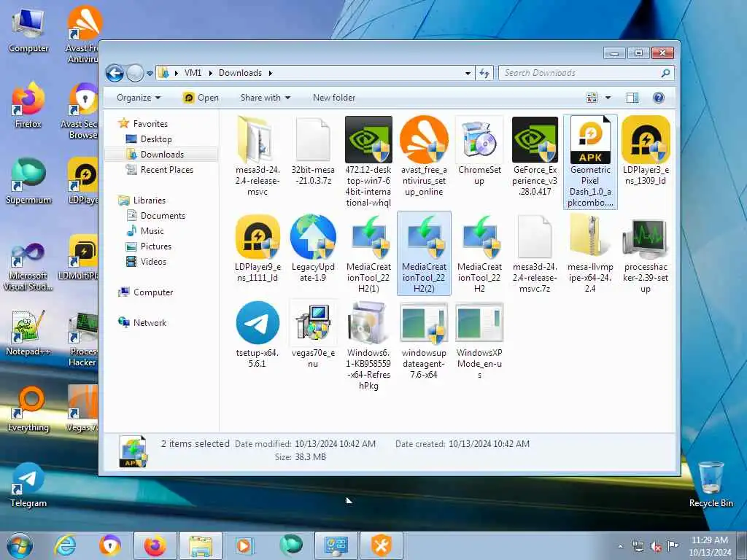747x560 pixels.
Task: Select vegas70e_enu installer
Action: coord(312,334)
